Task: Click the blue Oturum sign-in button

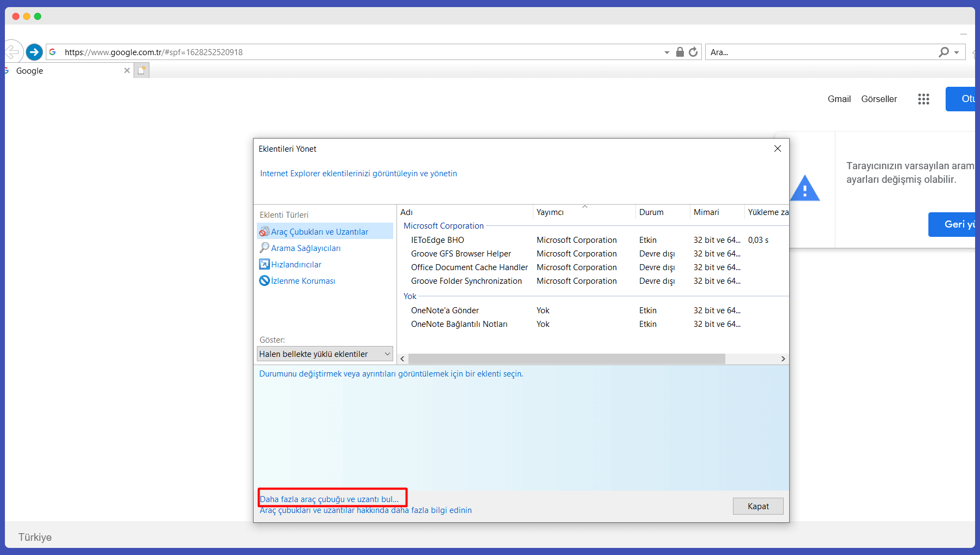Action: coord(960,99)
